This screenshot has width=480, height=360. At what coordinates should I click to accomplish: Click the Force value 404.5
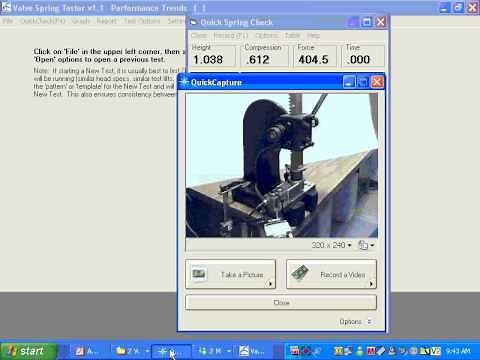(x=313, y=60)
